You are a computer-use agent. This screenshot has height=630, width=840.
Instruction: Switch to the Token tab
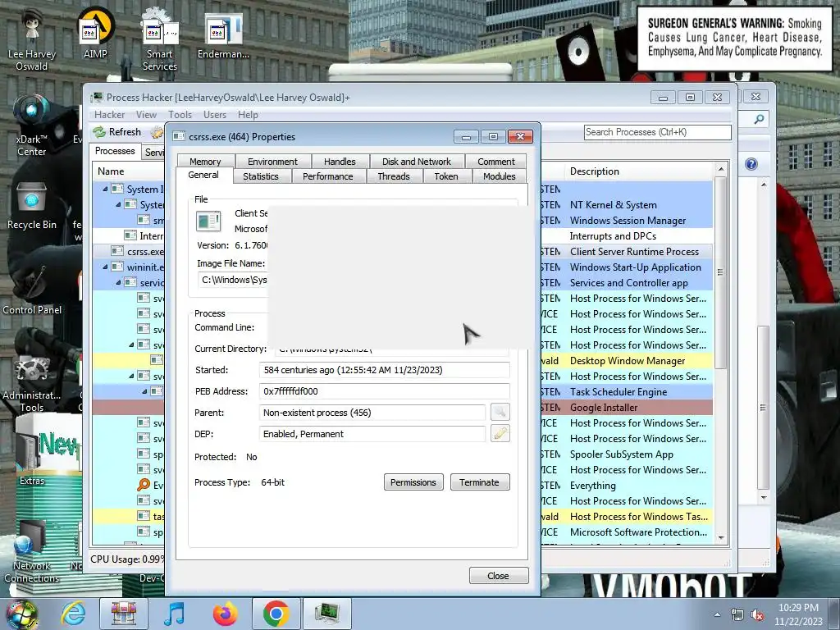click(x=446, y=176)
